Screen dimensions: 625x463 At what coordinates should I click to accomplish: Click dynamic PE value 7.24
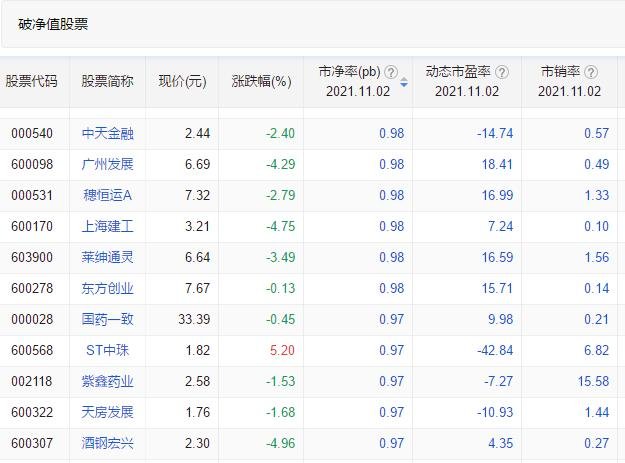click(x=501, y=226)
